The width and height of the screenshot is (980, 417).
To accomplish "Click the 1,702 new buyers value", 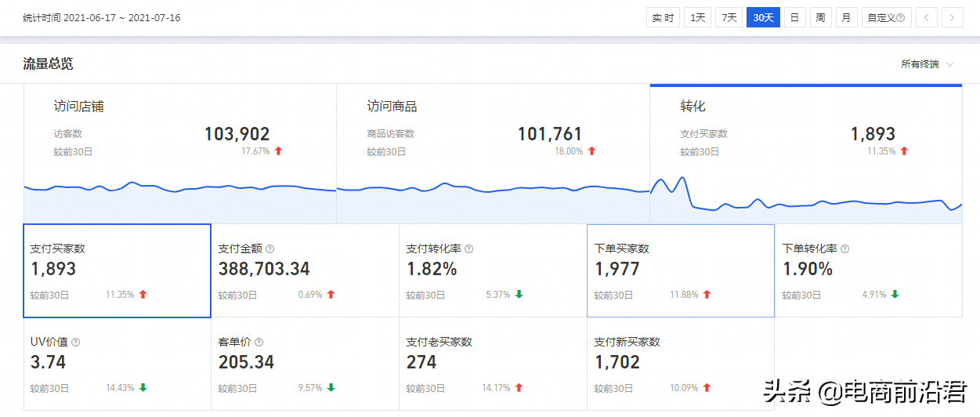I will coord(617,362).
